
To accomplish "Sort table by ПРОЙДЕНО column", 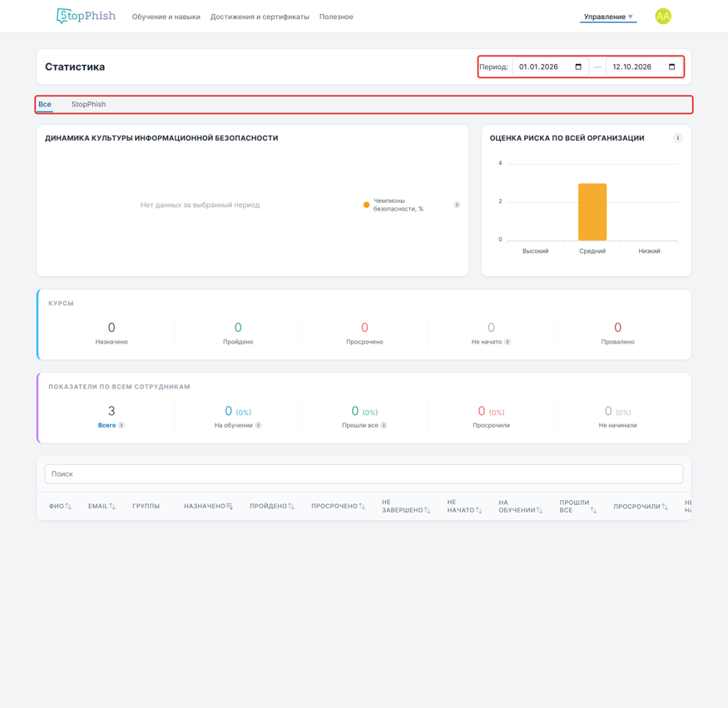I will 291,506.
